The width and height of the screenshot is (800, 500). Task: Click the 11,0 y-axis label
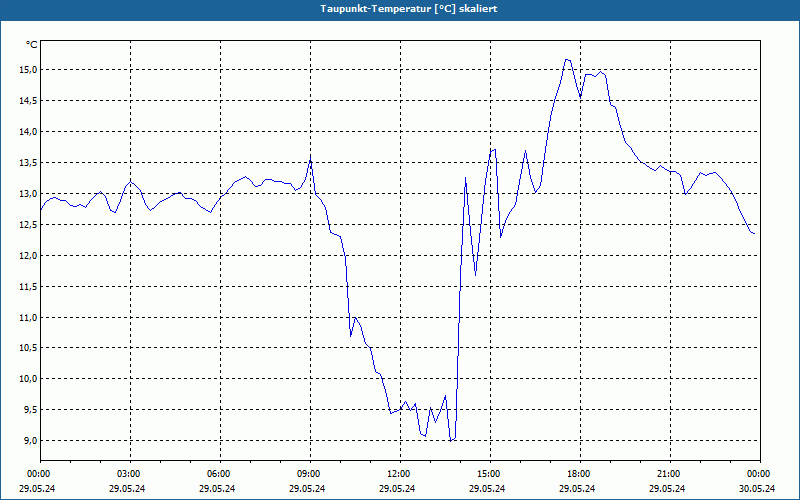[x=29, y=317]
